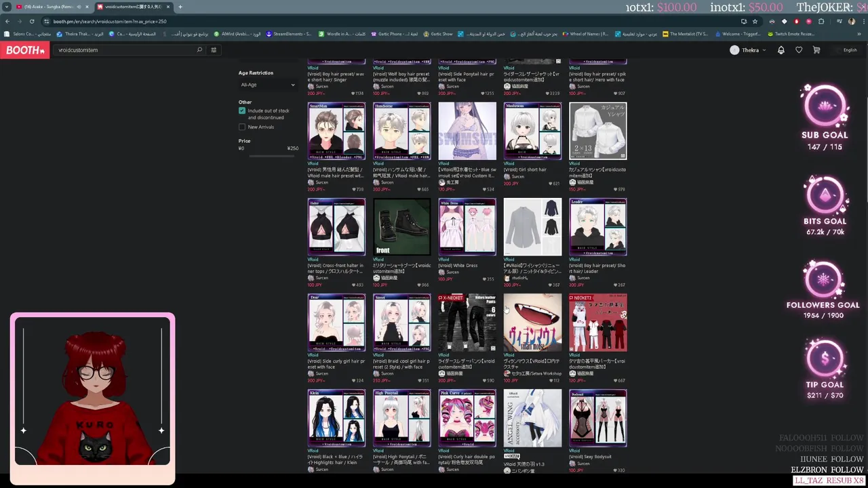Open the SWIMSUIT product thumbnail
This screenshot has width=868, height=488.
467,131
